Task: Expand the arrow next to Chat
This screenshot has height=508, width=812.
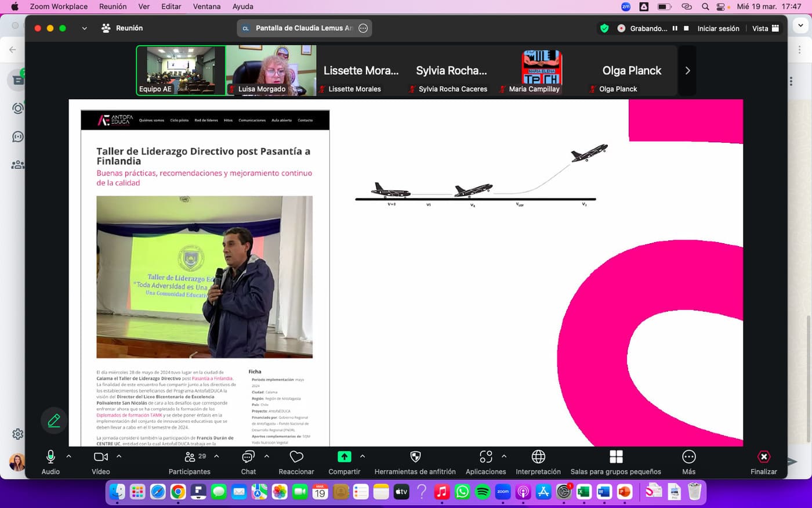Action: pos(267,456)
